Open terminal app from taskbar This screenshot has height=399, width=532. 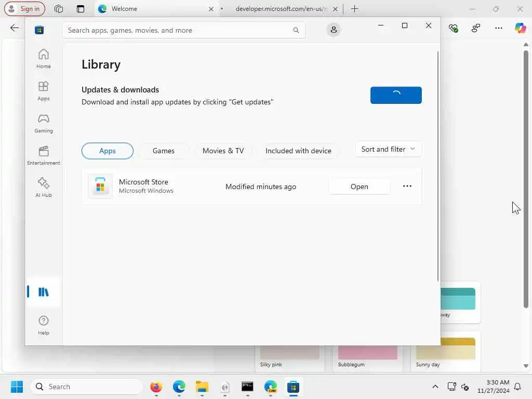[x=247, y=387]
